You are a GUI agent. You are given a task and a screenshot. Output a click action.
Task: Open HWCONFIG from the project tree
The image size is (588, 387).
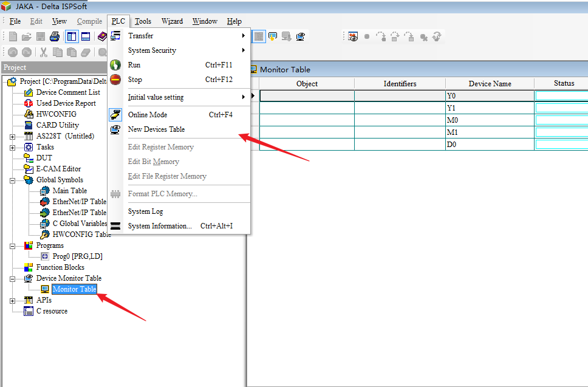(x=56, y=114)
